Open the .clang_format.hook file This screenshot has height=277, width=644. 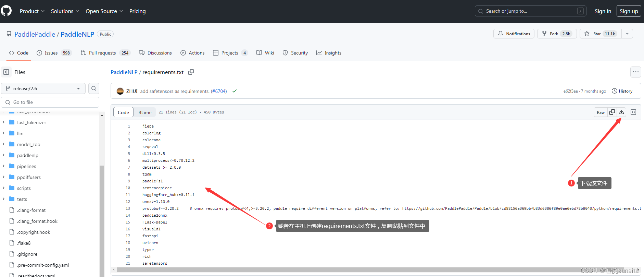37,221
